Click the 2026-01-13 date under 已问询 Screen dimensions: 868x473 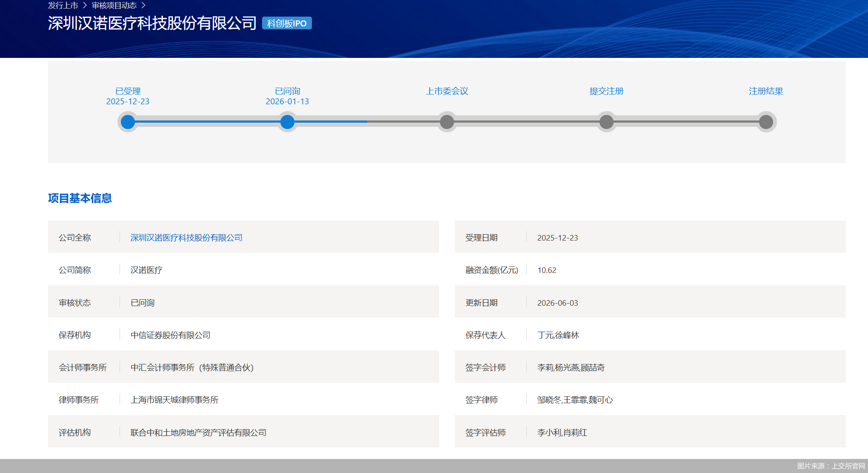pyautogui.click(x=287, y=101)
